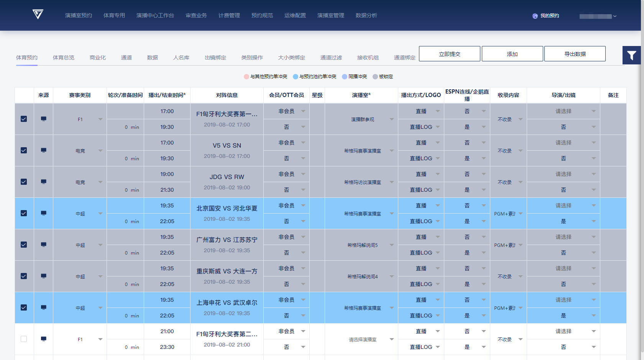Open 演播中心工作台 in the top navigation
Viewport: 644px width, 360px height.
(x=155, y=15)
